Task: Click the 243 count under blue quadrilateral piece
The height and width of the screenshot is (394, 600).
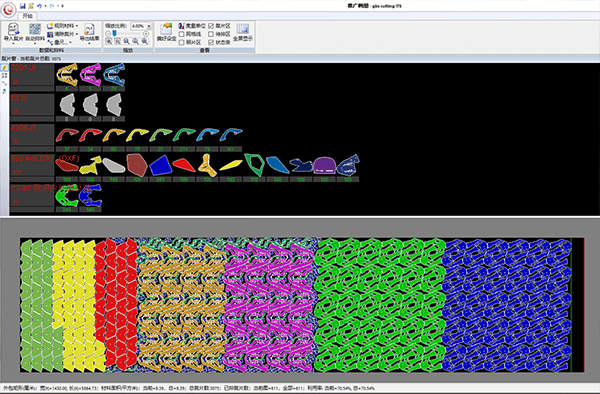Action: (160, 179)
